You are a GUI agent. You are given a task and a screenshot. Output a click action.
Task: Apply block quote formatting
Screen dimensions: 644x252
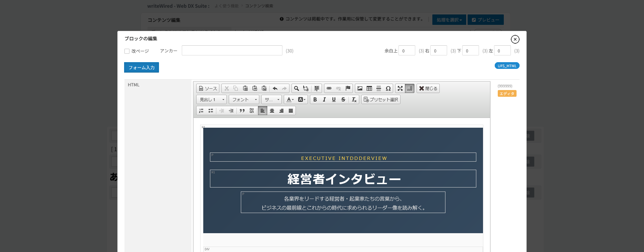242,111
